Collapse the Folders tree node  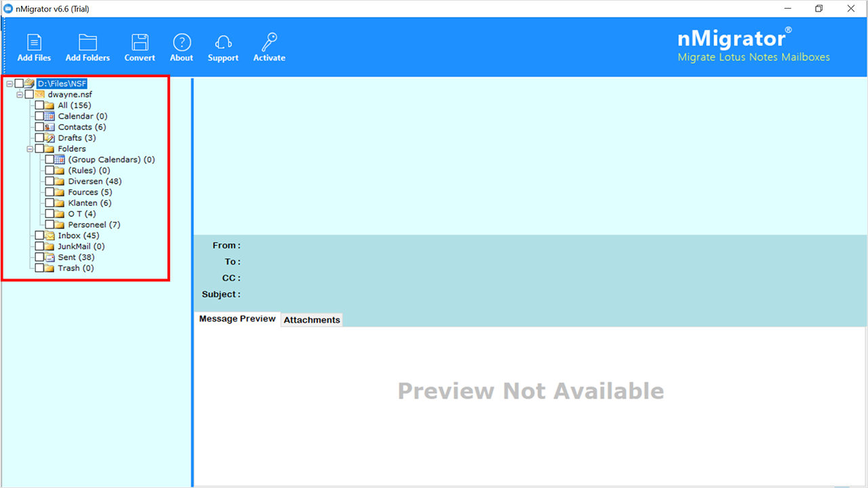tap(30, 148)
